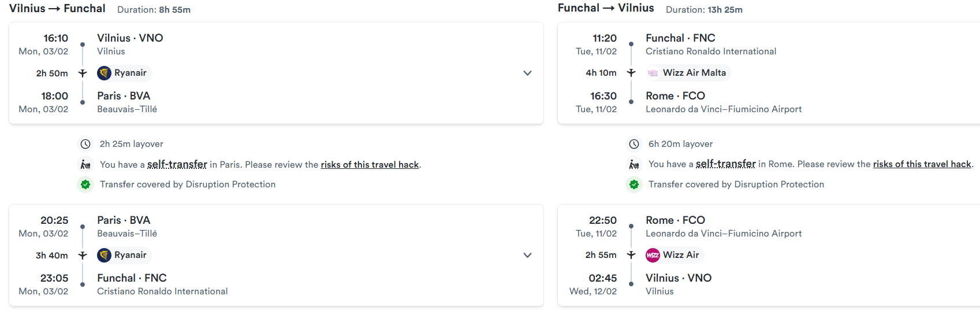Screen dimensions: 980x314
Task: Click the pink Wizz Air logo icon
Action: coord(653,255)
